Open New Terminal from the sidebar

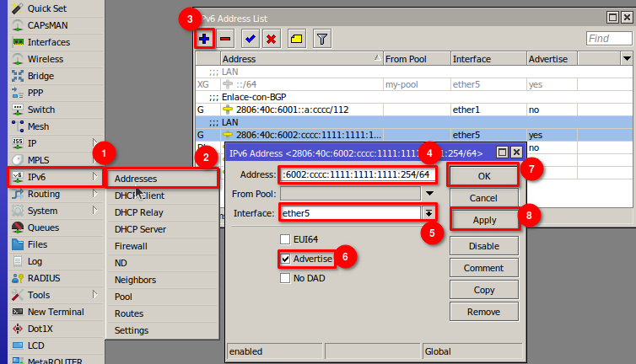[55, 312]
